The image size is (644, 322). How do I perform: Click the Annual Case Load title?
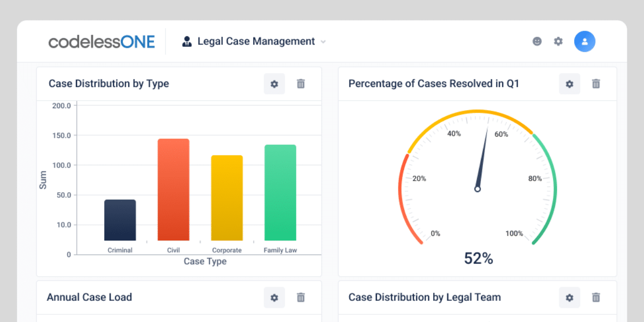coord(90,297)
